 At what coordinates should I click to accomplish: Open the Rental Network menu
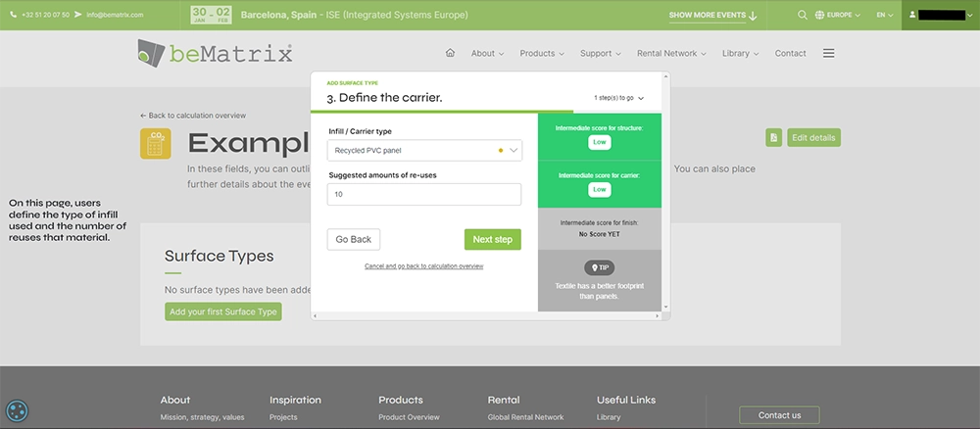click(x=671, y=53)
